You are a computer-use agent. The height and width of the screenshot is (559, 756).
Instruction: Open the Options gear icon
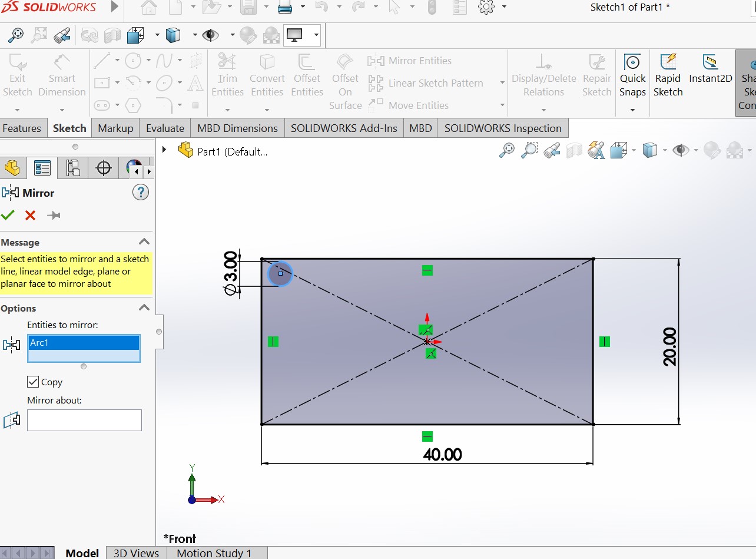(x=486, y=8)
